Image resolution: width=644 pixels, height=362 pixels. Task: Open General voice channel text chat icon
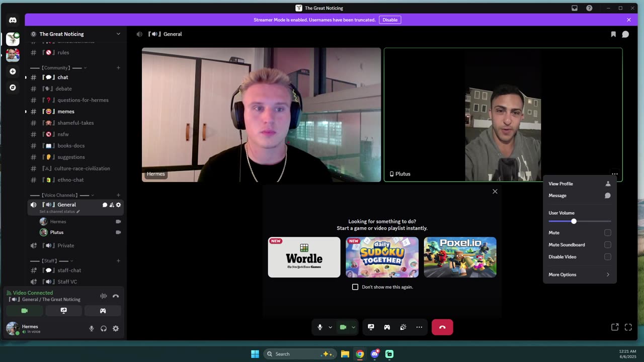(105, 205)
